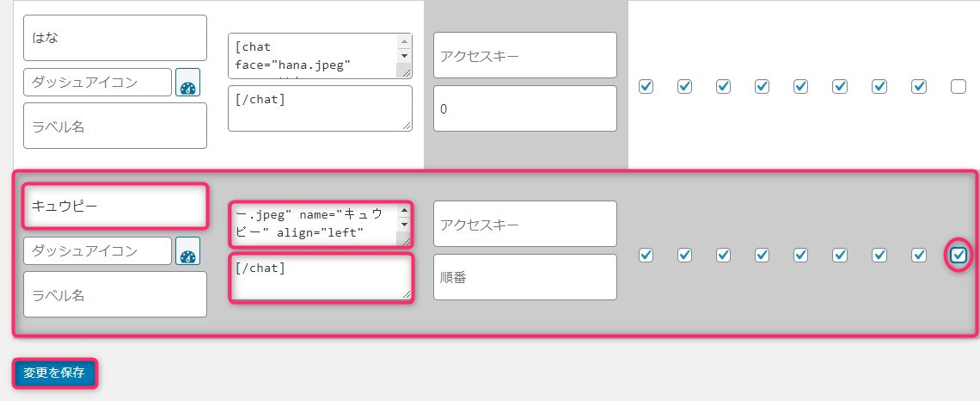Click 変更を保存 save button
This screenshot has width=980, height=401.
tap(54, 373)
